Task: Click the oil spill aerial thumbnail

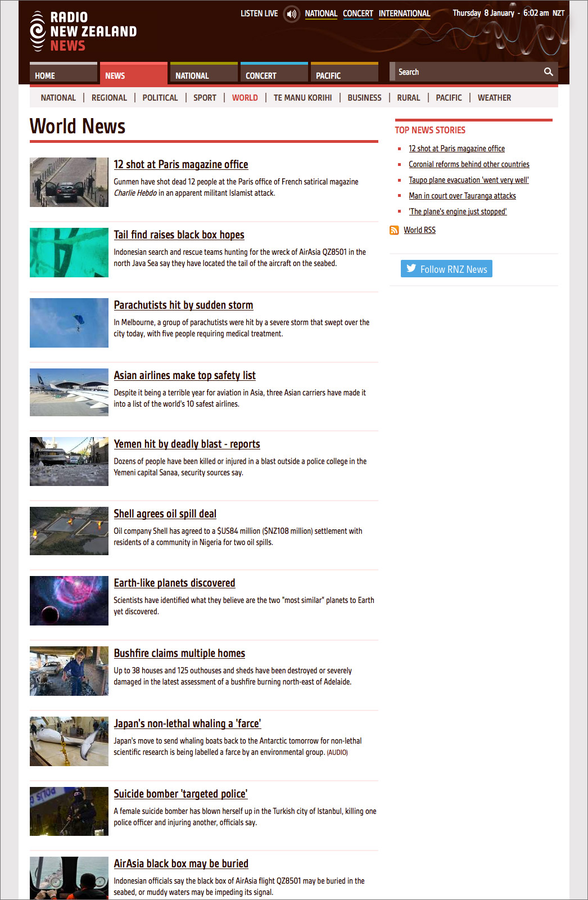Action: point(69,531)
